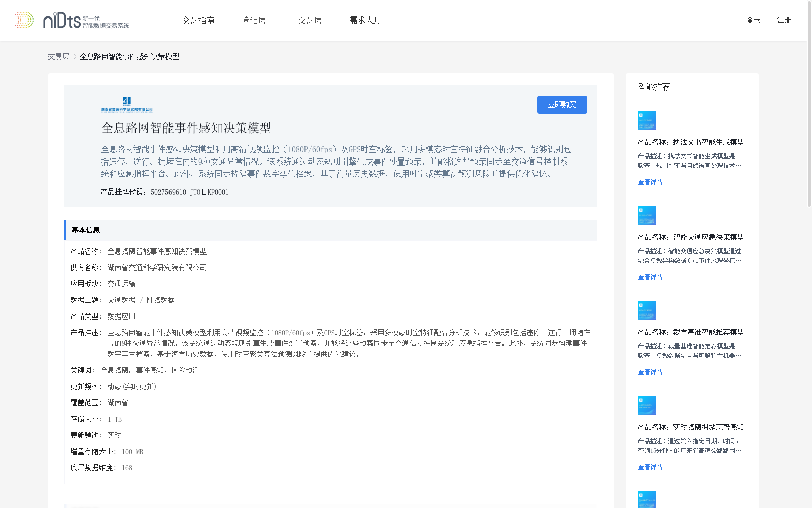
Task: Click the 全息路网智能事件感知决策模型 main heading
Action: coord(186,128)
